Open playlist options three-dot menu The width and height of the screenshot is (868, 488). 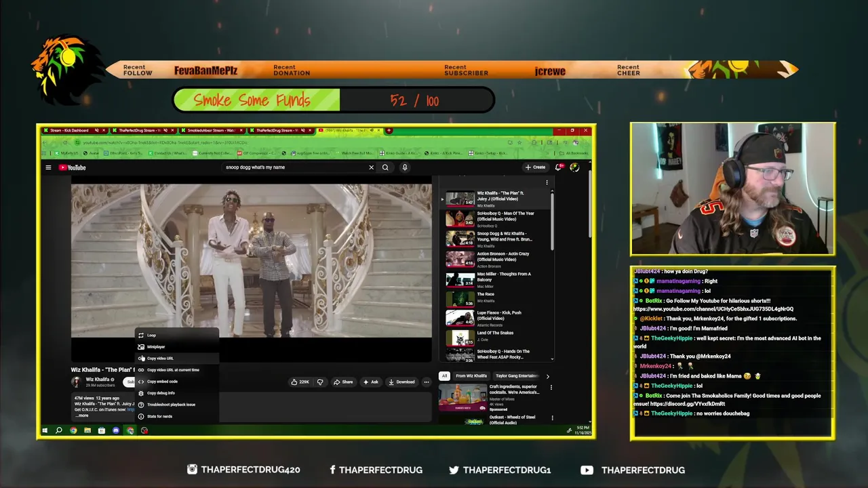[x=547, y=182]
